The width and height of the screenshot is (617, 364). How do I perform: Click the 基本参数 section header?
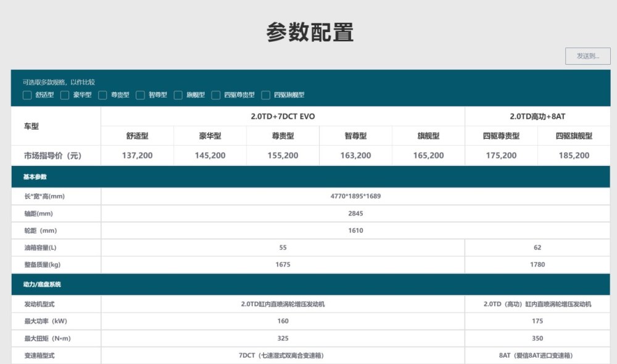(x=310, y=176)
